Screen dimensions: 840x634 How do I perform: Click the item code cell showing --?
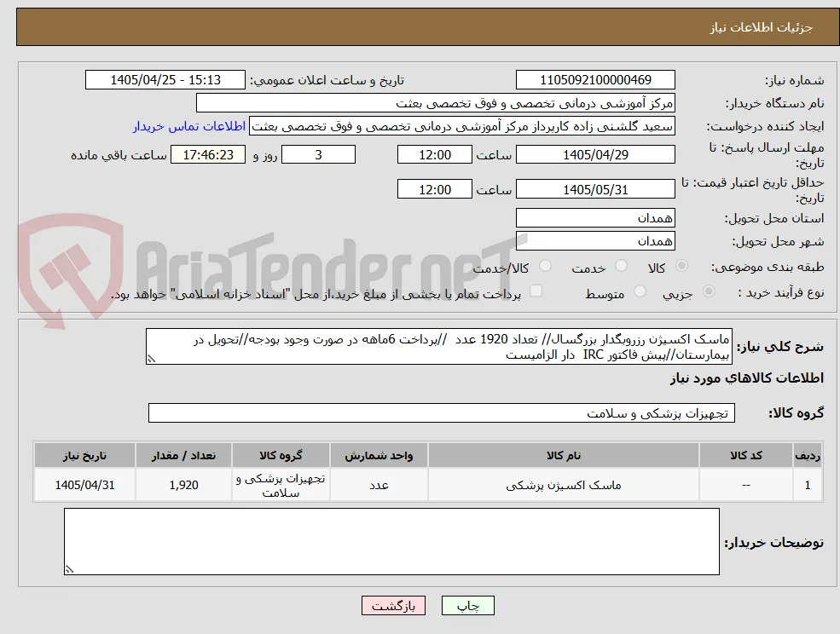[x=746, y=485]
